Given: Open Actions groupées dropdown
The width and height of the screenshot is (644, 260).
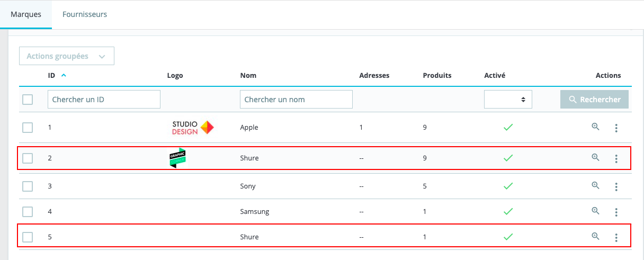Looking at the screenshot, I should click(x=67, y=56).
